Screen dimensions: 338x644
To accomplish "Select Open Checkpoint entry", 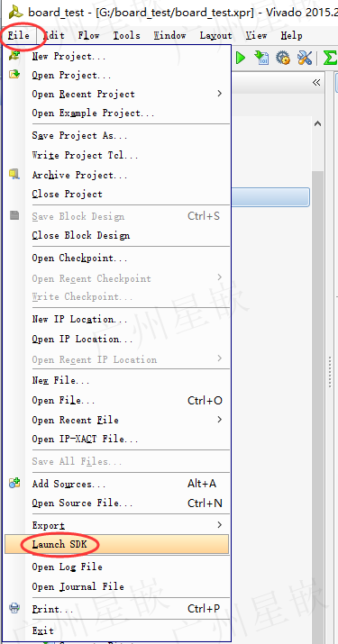I will tap(80, 258).
